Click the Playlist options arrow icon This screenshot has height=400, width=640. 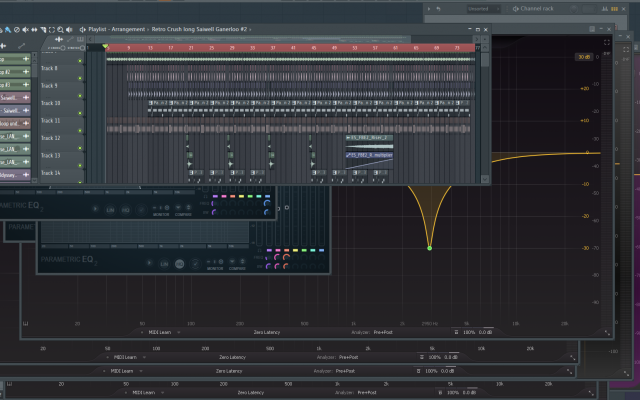[81, 30]
